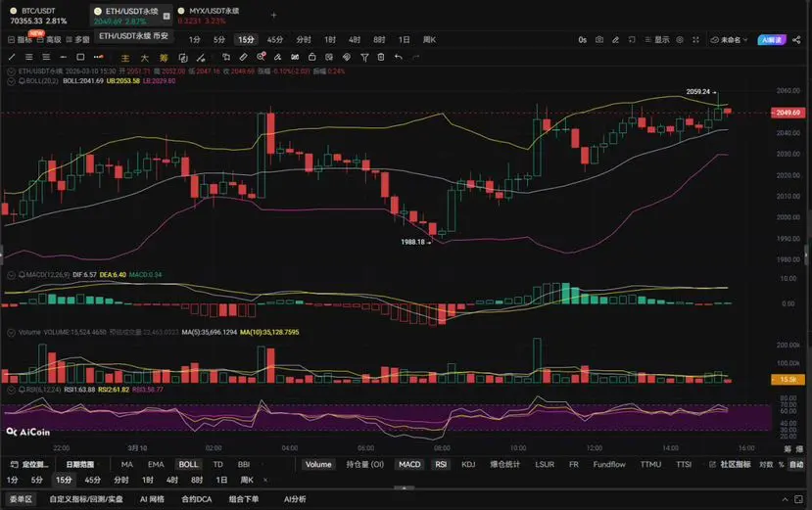Select the trend line drawing tool

12,57
